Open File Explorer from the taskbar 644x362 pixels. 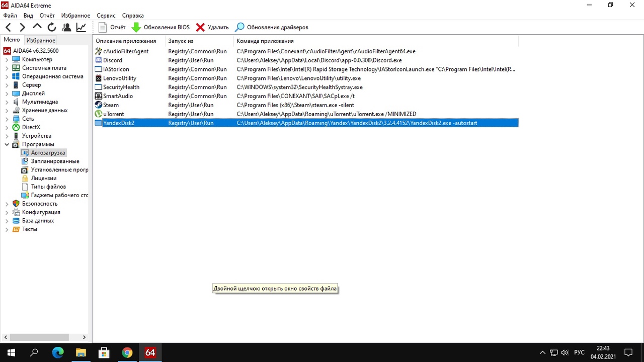point(81,352)
